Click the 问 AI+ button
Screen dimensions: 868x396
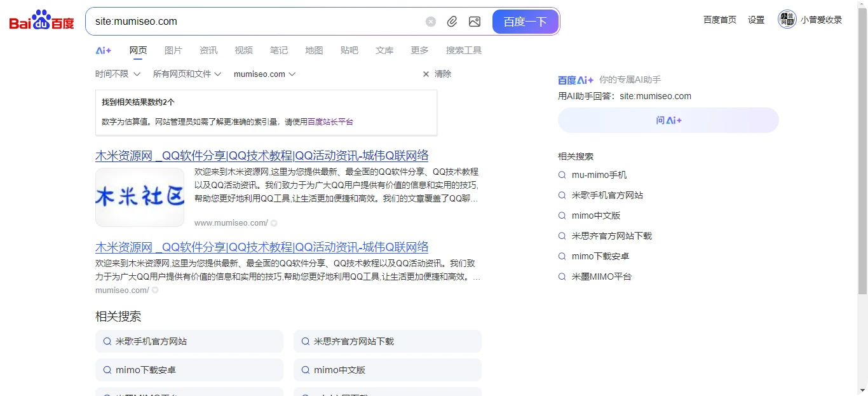point(668,120)
